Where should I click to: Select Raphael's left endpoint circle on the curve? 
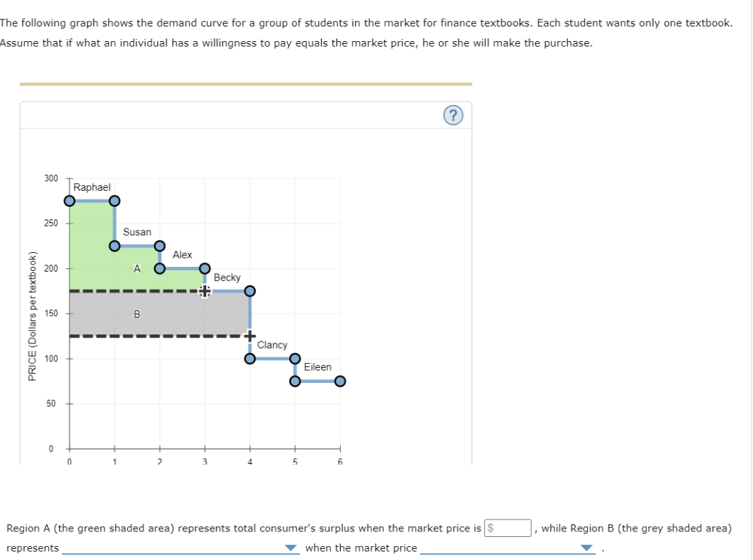(70, 201)
